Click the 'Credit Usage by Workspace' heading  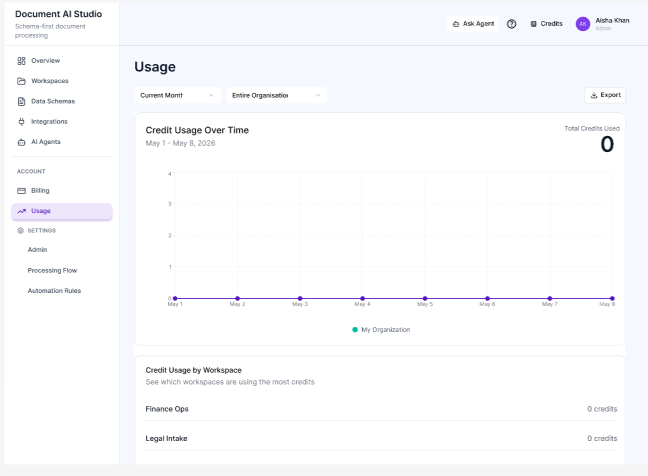[193, 370]
